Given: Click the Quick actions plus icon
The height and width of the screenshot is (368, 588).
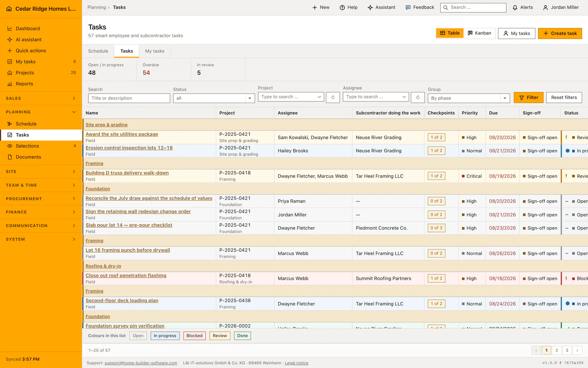Looking at the screenshot, I should coord(10,51).
